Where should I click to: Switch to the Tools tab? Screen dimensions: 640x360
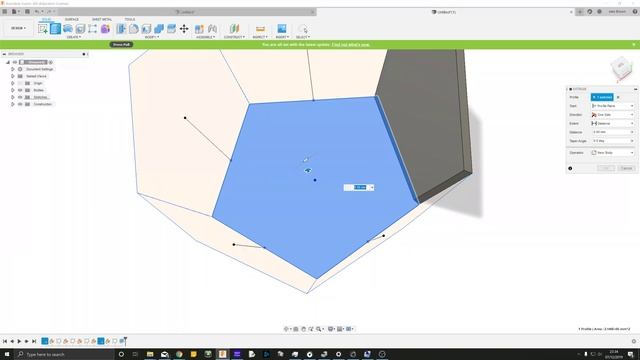click(130, 19)
